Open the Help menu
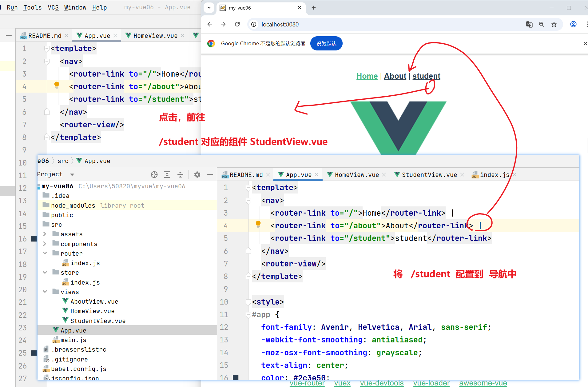588x387 pixels. coord(99,7)
